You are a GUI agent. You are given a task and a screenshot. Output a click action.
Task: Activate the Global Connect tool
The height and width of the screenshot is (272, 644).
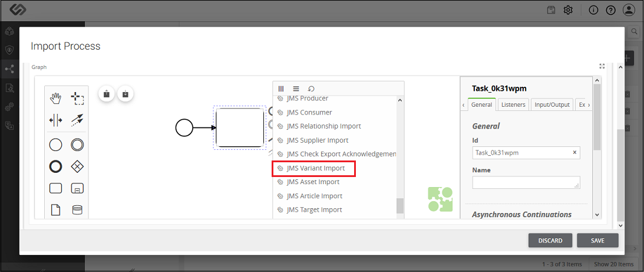pos(77,120)
